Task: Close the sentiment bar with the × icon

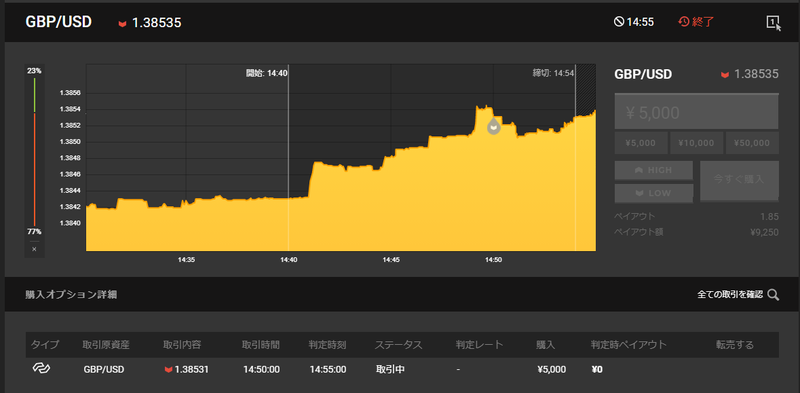Action: pos(34,249)
